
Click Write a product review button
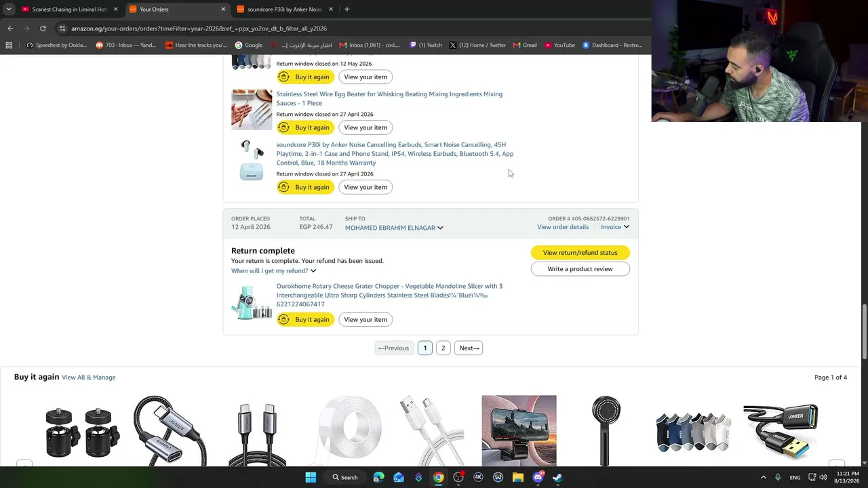[580, 269]
